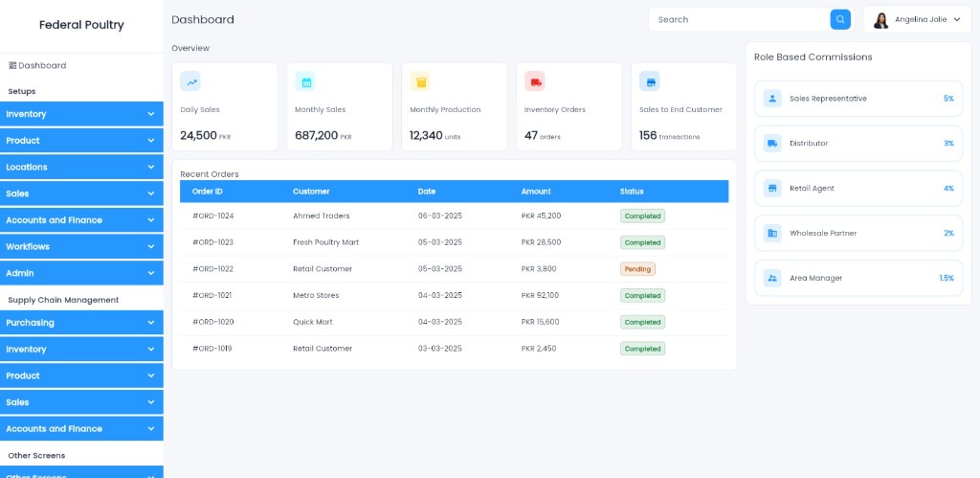The height and width of the screenshot is (478, 980).
Task: Click the Retail Agent shop icon
Action: (x=772, y=189)
